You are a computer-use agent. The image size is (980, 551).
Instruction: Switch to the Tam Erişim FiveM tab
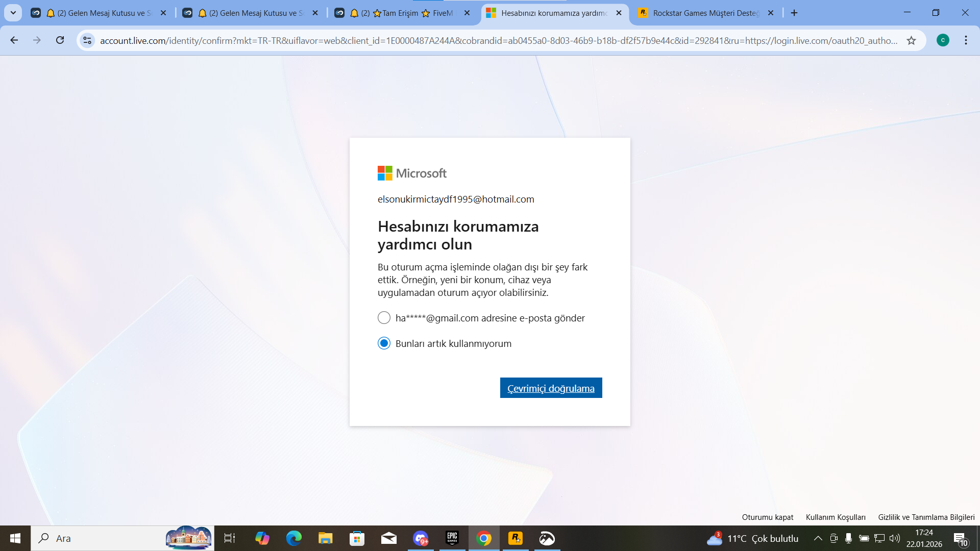pyautogui.click(x=403, y=13)
